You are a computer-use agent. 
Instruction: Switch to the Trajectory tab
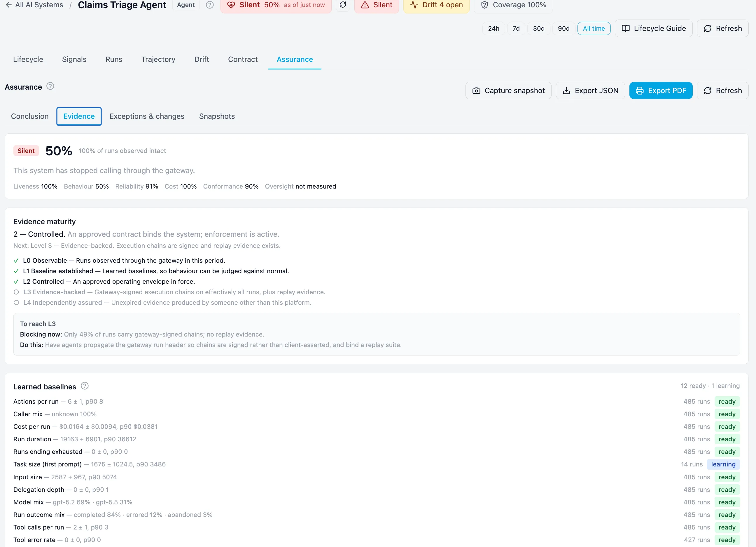pos(158,59)
